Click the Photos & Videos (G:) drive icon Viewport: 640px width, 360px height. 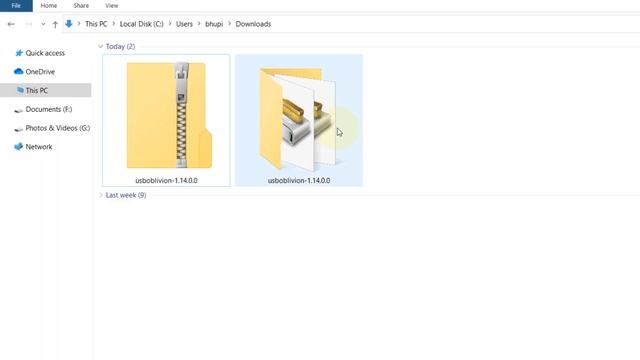pyautogui.click(x=18, y=129)
